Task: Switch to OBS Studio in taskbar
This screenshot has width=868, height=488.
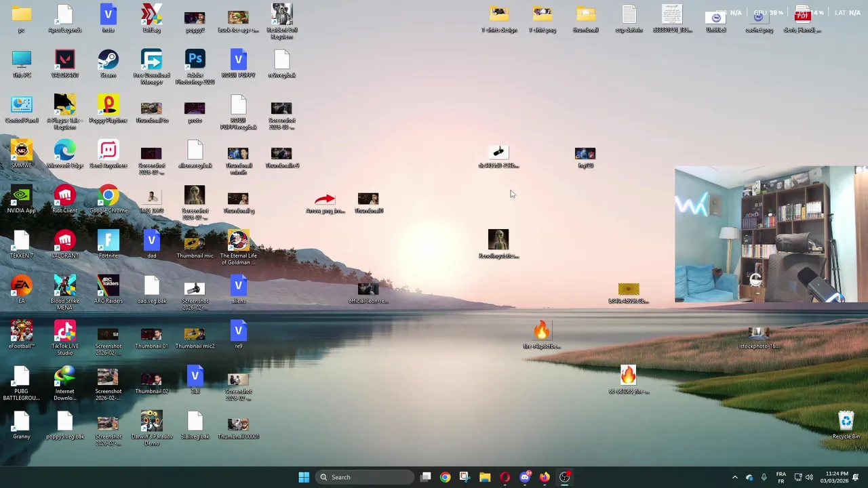Action: pos(564,477)
